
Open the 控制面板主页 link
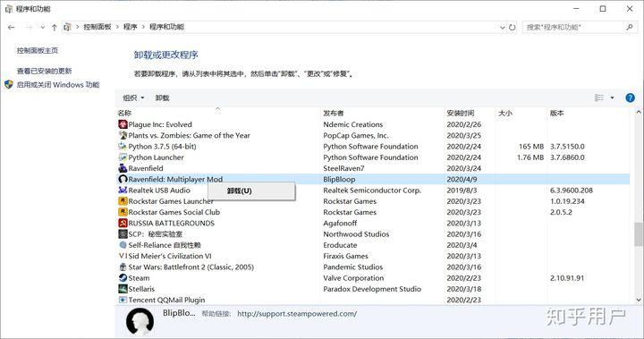pos(38,51)
